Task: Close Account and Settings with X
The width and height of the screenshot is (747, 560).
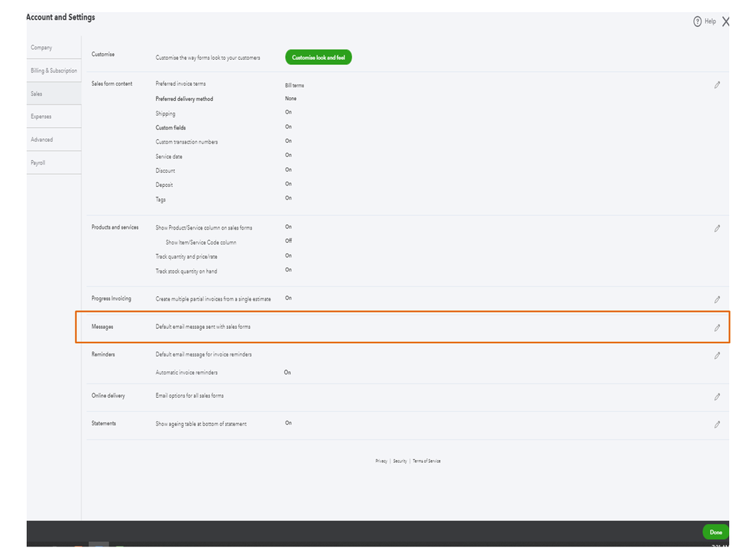Action: click(726, 22)
